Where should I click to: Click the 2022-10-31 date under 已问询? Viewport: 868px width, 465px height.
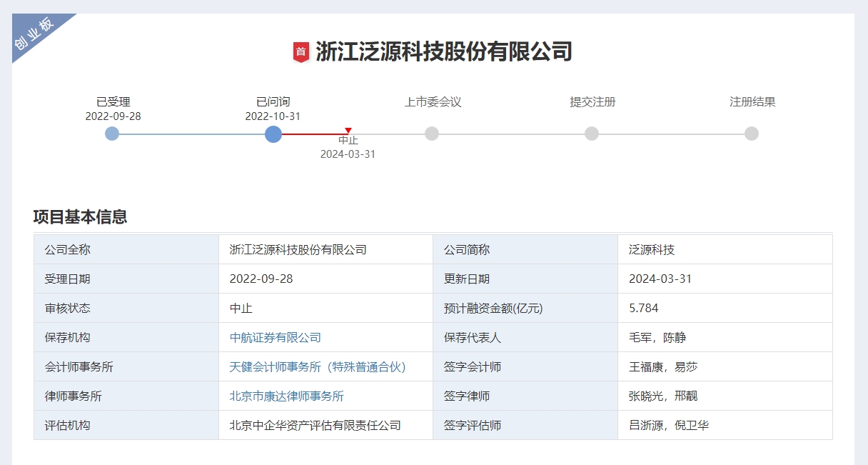click(273, 116)
